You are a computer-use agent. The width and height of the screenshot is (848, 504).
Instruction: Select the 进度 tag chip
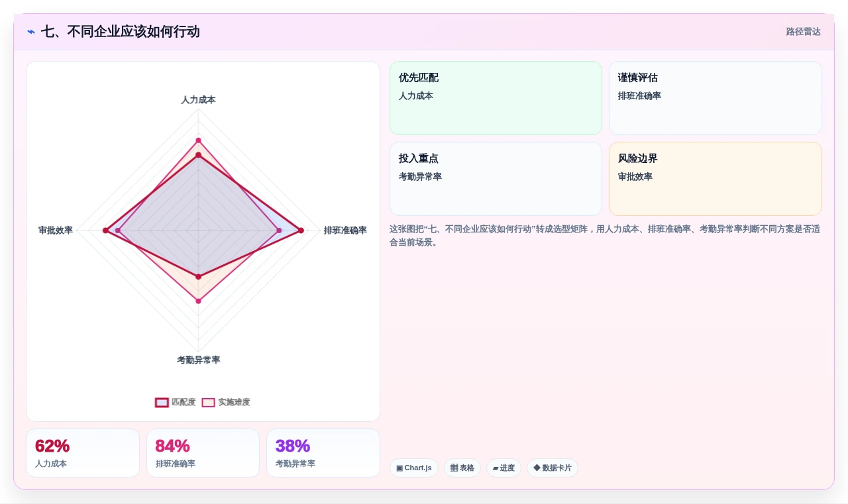[503, 468]
